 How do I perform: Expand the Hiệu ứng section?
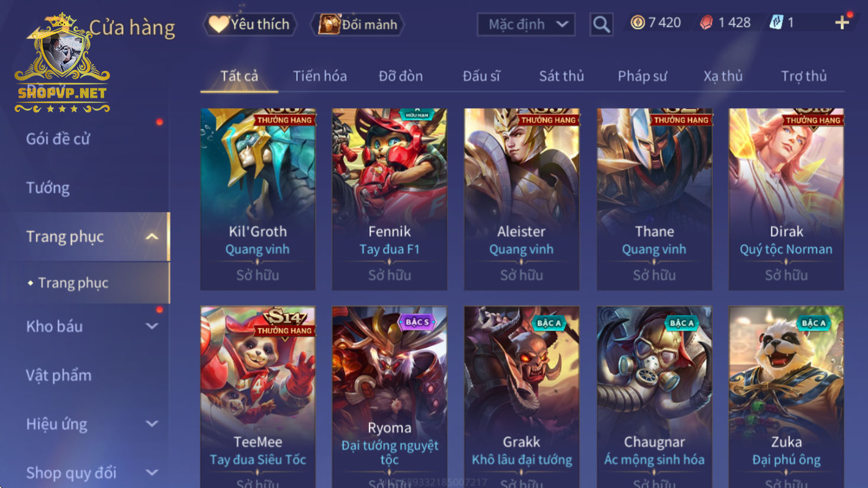(152, 424)
